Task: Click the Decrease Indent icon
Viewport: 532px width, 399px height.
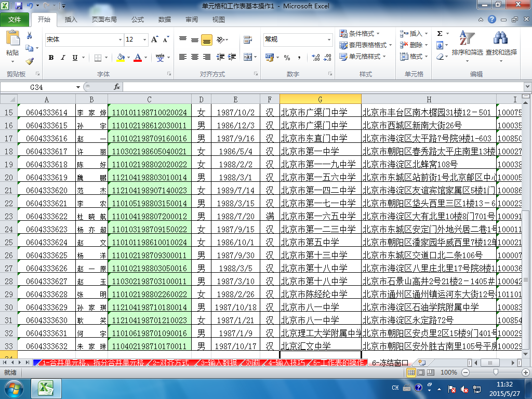Action: tap(220, 57)
